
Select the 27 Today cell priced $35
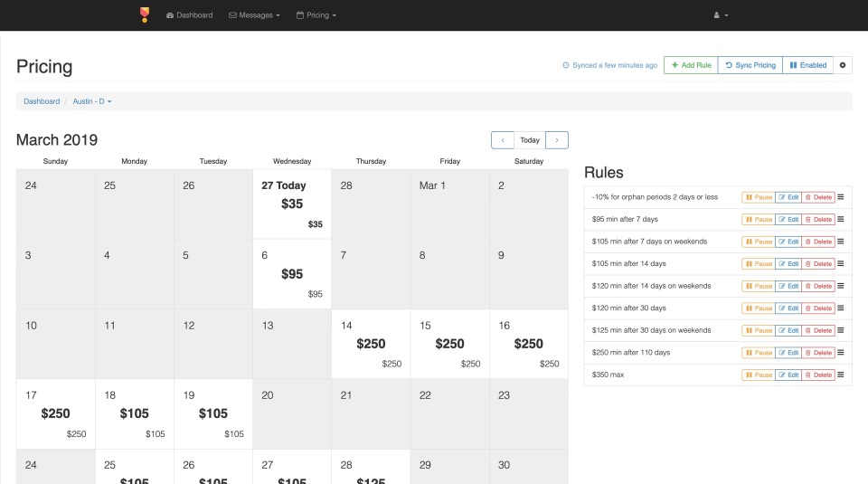pyautogui.click(x=292, y=204)
